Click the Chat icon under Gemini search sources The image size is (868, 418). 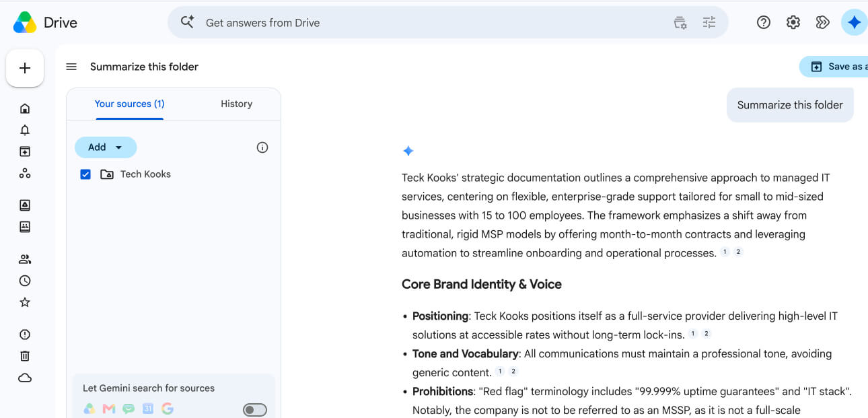pyautogui.click(x=129, y=409)
